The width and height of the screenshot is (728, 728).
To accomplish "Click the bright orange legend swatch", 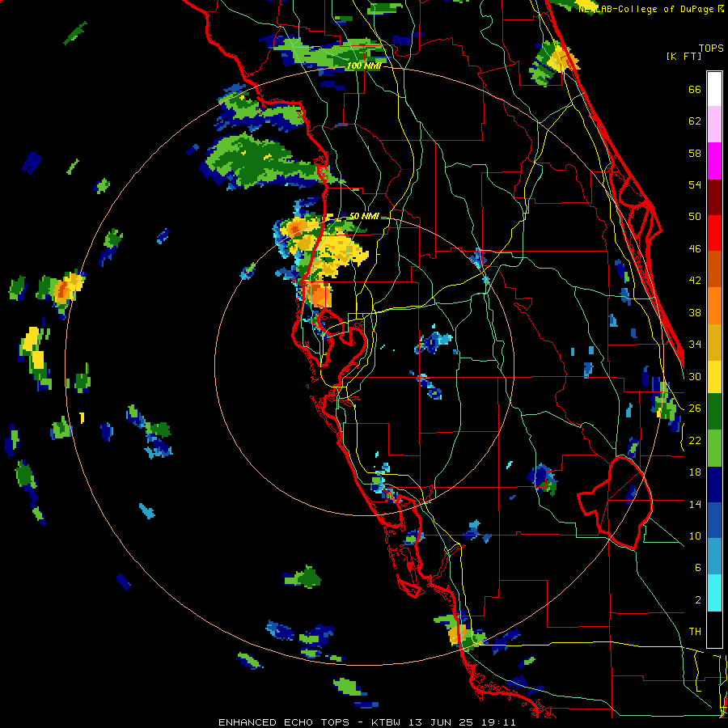I will [x=714, y=306].
